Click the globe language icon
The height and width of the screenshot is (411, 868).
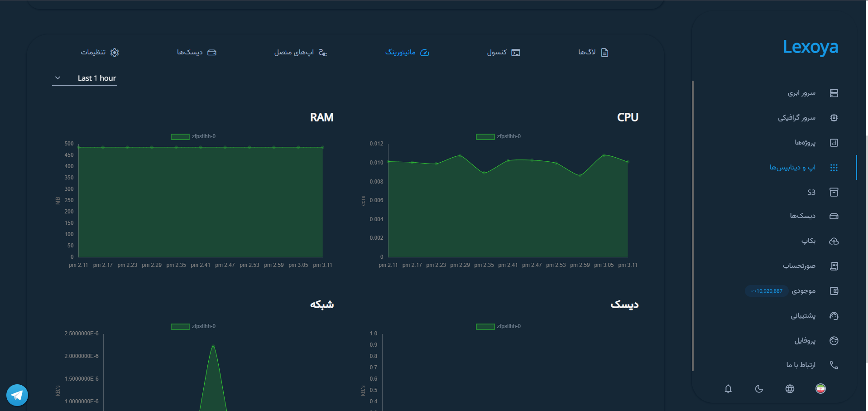pos(790,389)
